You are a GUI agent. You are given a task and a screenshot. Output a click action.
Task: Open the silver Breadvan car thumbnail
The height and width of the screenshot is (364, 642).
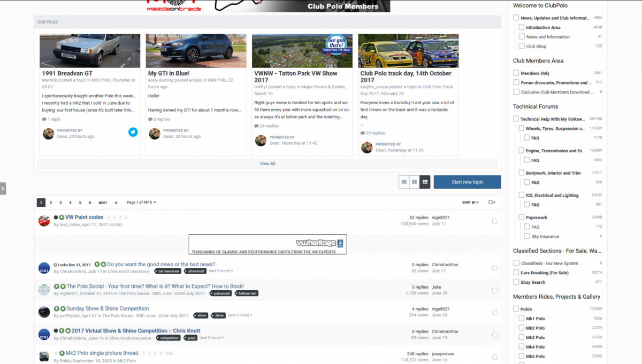coord(90,51)
